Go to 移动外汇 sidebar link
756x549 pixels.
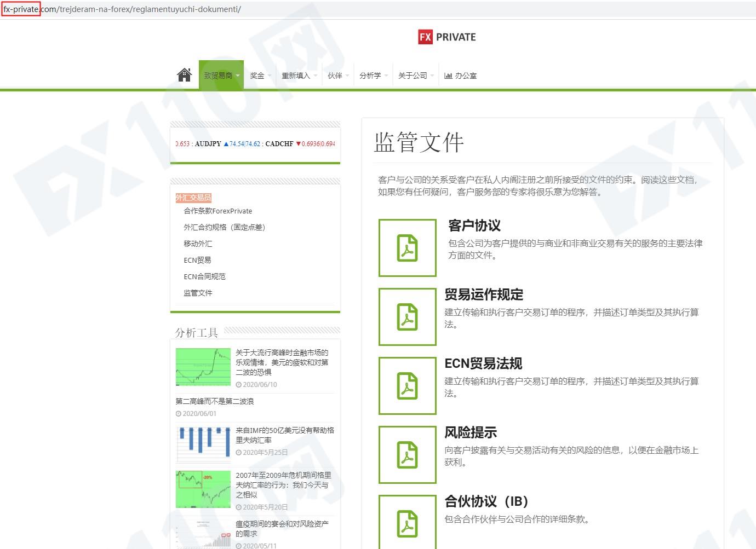pos(198,244)
